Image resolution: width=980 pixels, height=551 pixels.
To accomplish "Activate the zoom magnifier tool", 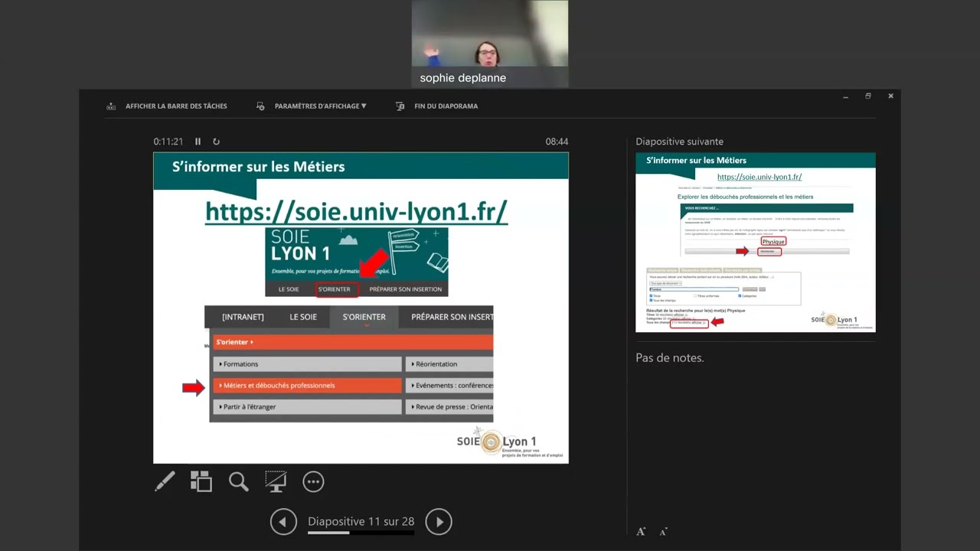I will [239, 481].
